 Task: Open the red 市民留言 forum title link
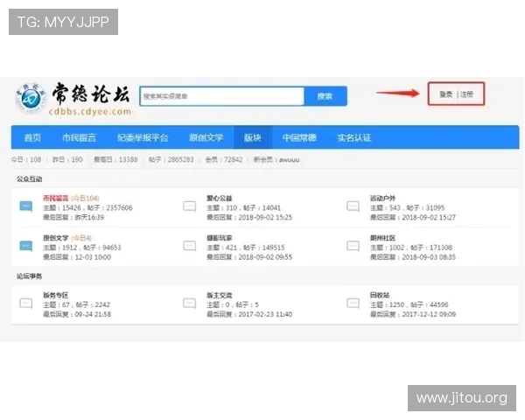point(56,199)
